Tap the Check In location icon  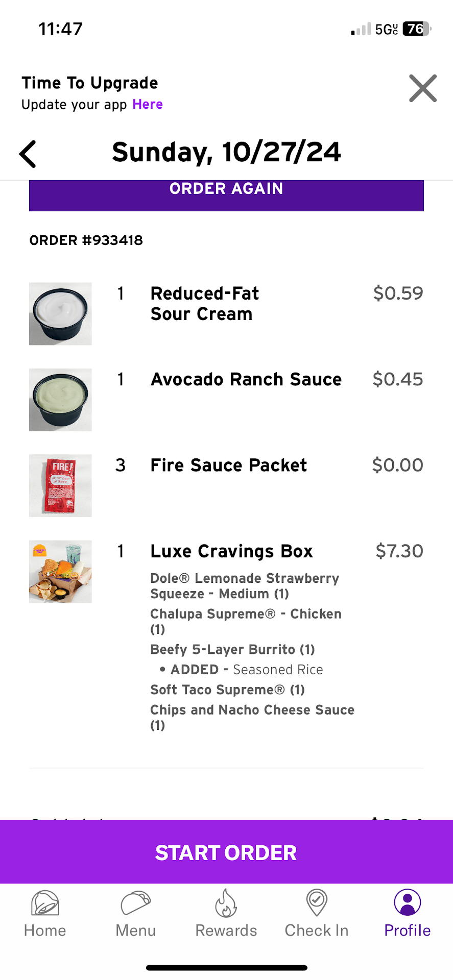pos(317,903)
